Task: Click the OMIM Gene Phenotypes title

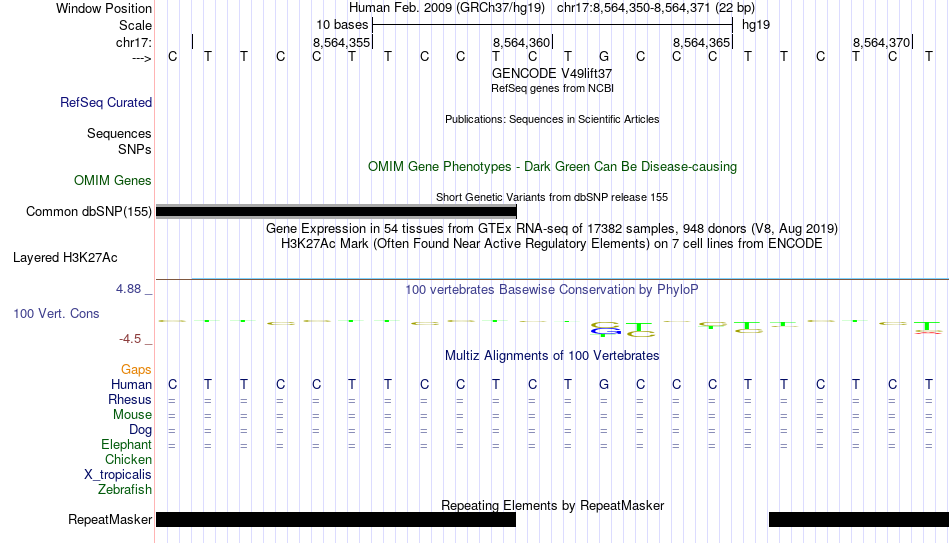Action: [x=552, y=167]
